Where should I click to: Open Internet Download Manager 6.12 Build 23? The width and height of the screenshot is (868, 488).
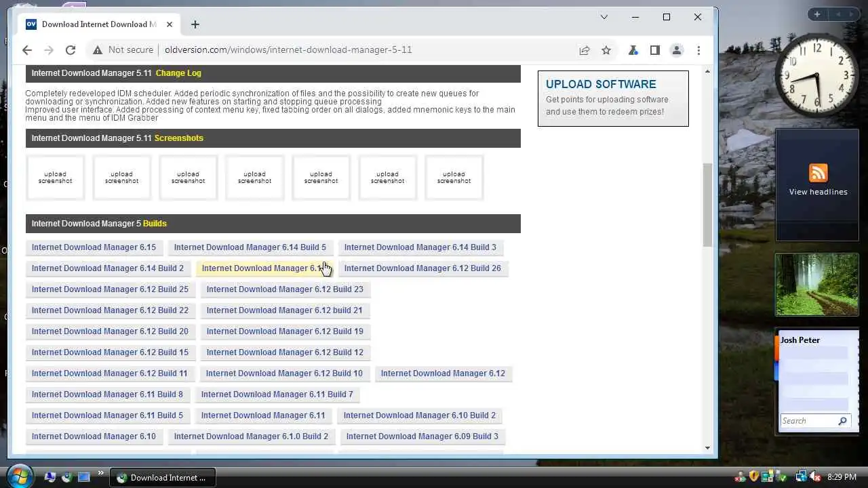(285, 289)
